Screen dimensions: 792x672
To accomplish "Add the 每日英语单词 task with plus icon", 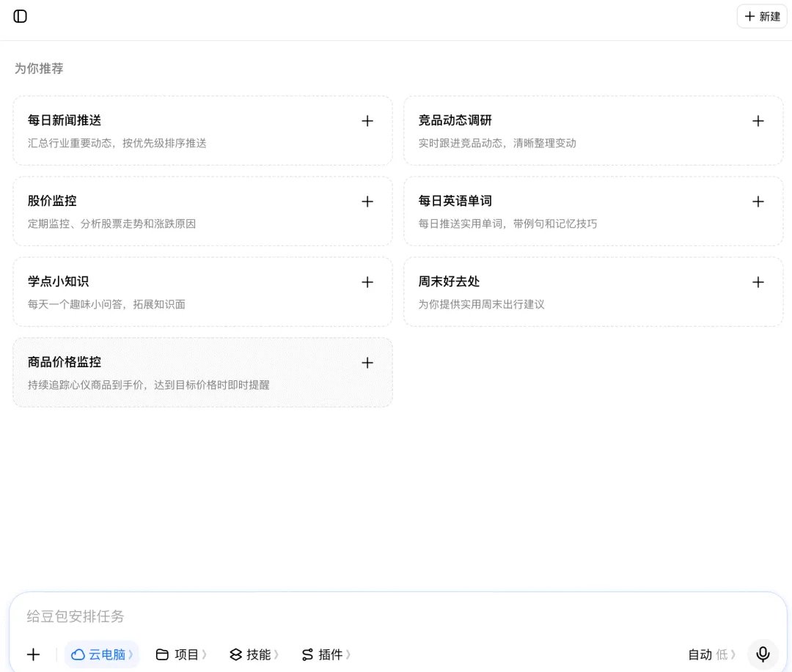I will 758,202.
